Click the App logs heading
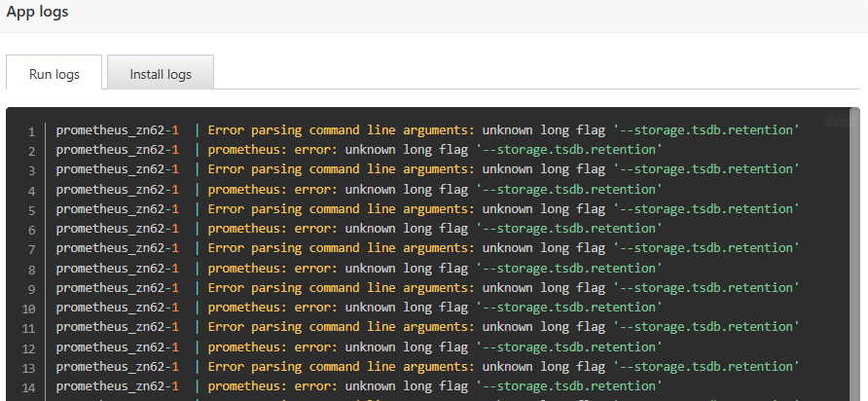Screen dimensions: 868x401 click(37, 11)
